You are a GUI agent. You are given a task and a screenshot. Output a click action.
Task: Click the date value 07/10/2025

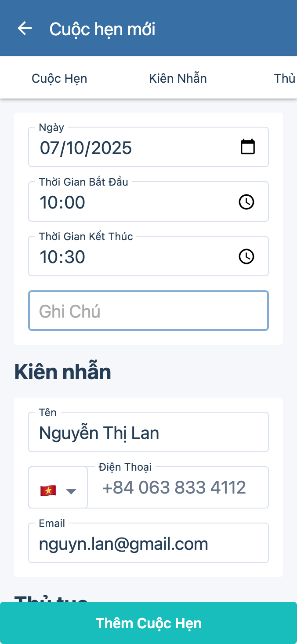(86, 148)
